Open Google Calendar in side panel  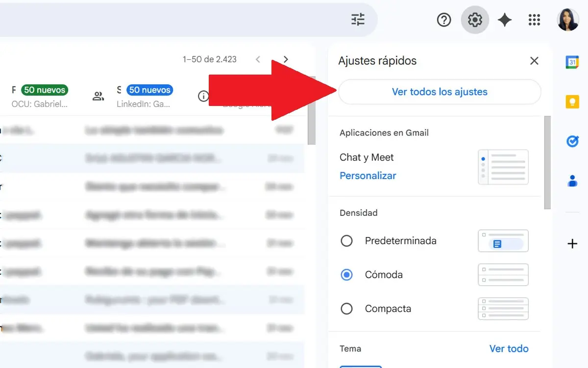[572, 62]
